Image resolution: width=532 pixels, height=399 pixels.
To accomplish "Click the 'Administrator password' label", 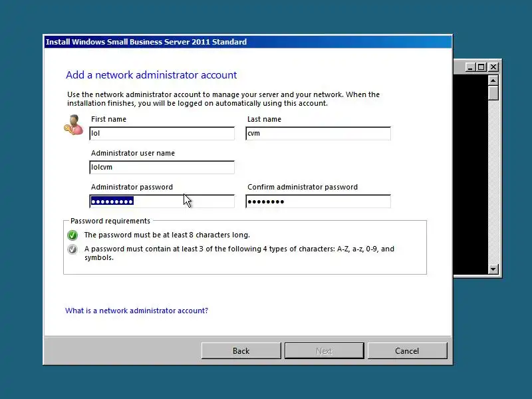I will pyautogui.click(x=132, y=187).
